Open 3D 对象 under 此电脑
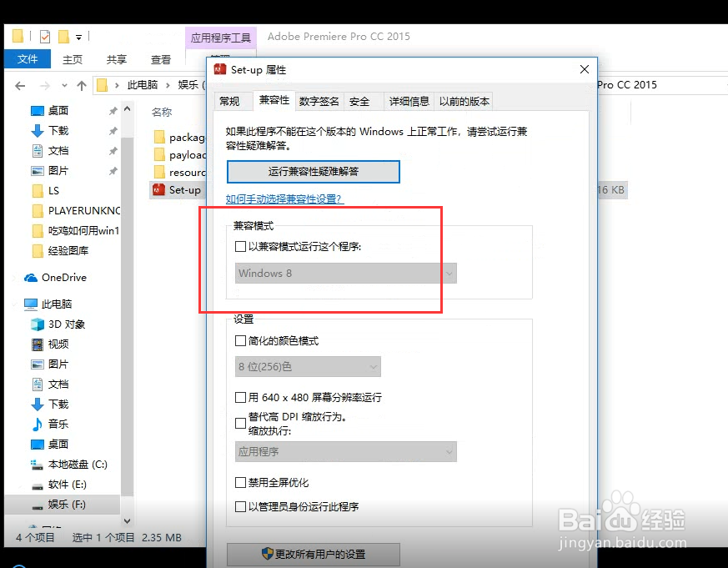Image resolution: width=728 pixels, height=568 pixels. tap(58, 324)
